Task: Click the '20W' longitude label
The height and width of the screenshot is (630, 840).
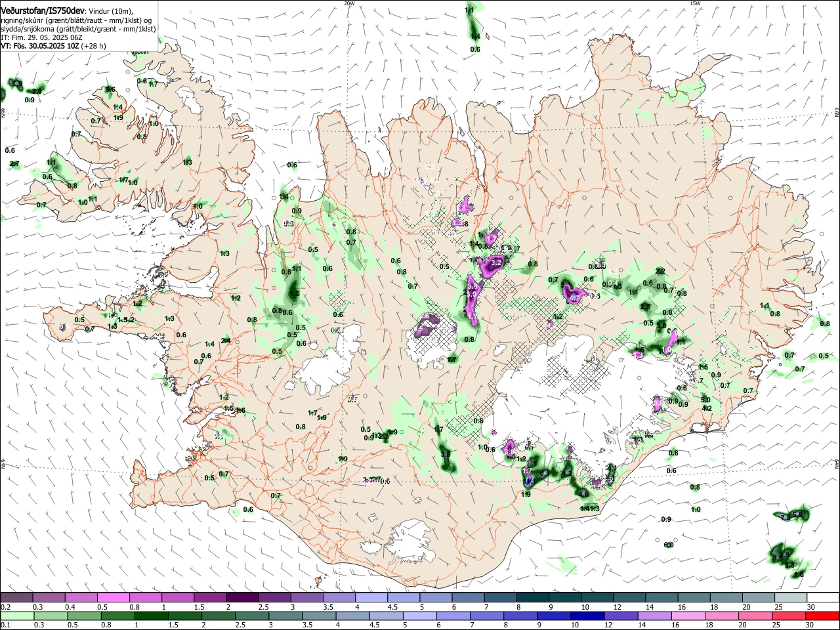Action: (349, 3)
